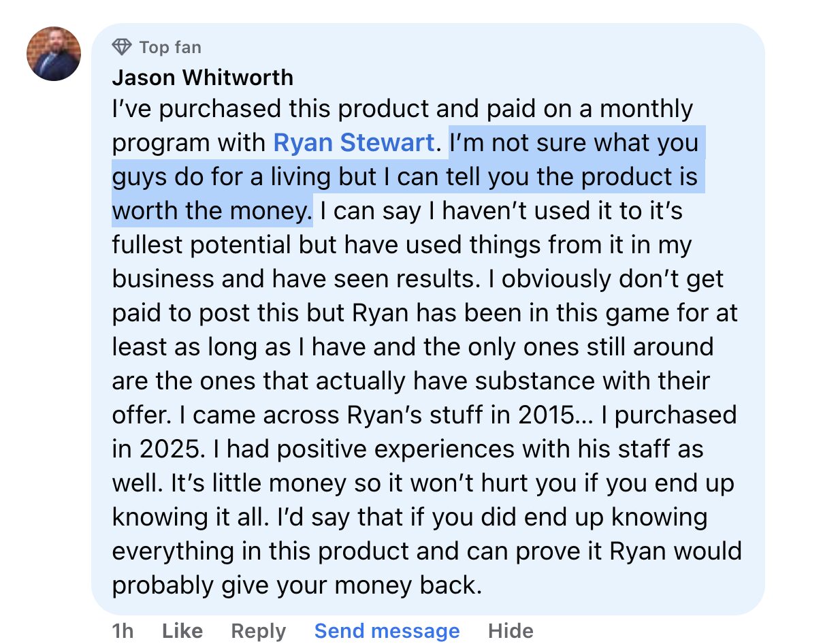Click the year "2015" in the comment
Screen dimensions: 840x644
(553, 415)
